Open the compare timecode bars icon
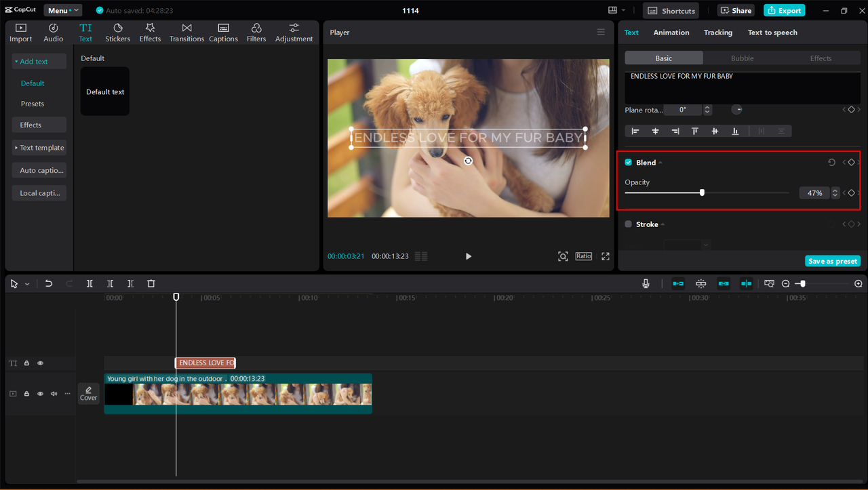Image resolution: width=868 pixels, height=490 pixels. pyautogui.click(x=421, y=256)
